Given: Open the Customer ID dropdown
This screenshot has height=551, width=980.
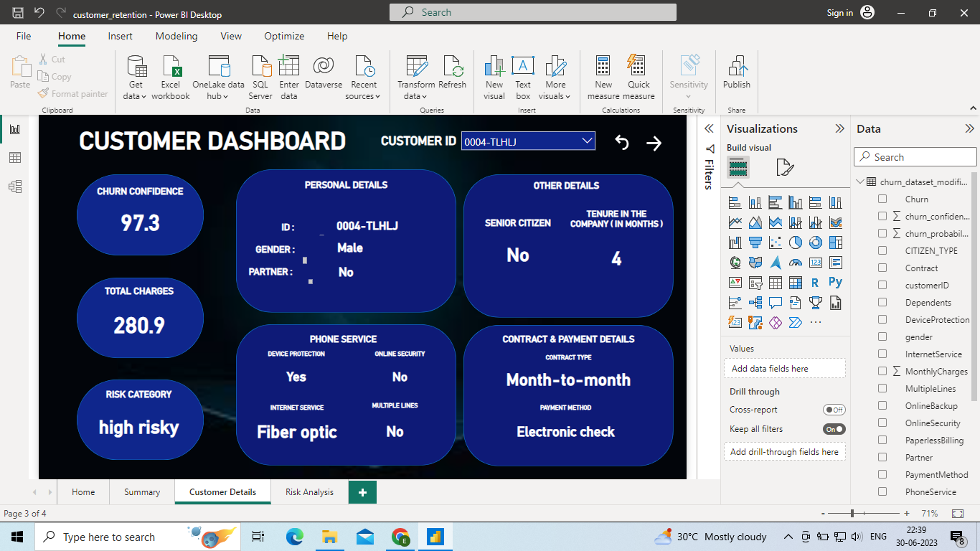Looking at the screenshot, I should coord(587,141).
